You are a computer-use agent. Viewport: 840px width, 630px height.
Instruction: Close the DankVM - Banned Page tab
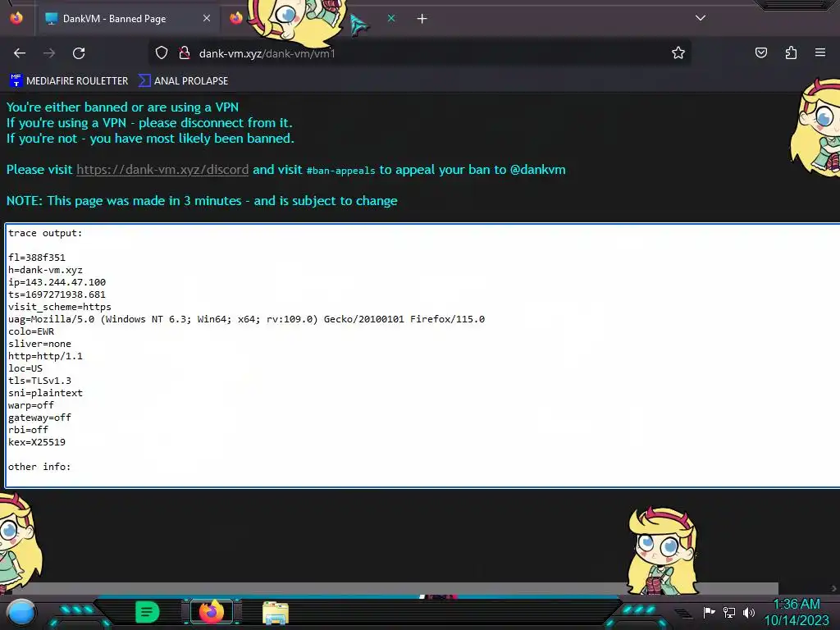pyautogui.click(x=207, y=18)
